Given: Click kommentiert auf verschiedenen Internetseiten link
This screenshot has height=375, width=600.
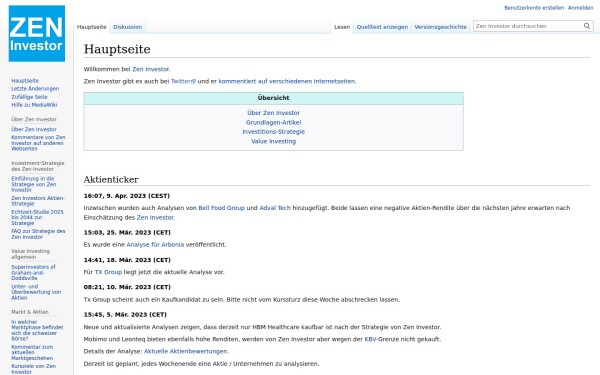Looking at the screenshot, I should tap(287, 81).
